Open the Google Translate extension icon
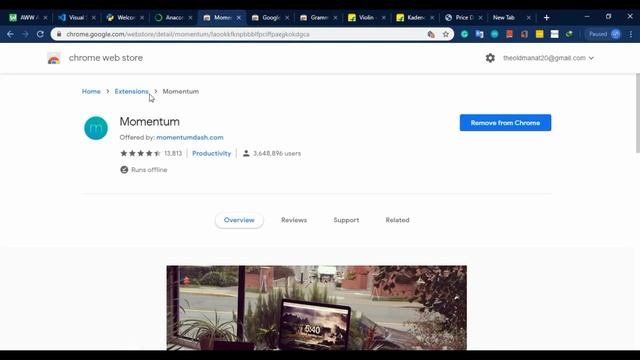This screenshot has height=360, width=640. pos(479,34)
